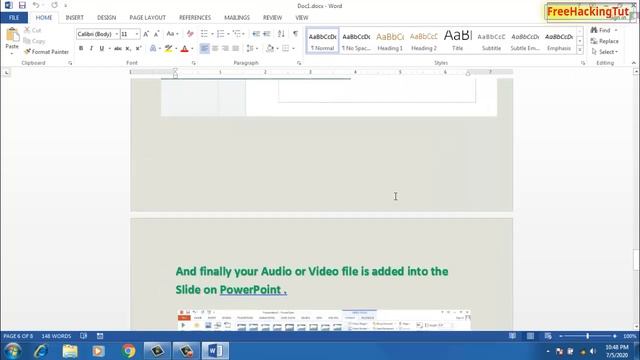The width and height of the screenshot is (640, 360).
Task: Show paragraph marks
Action: click(295, 34)
